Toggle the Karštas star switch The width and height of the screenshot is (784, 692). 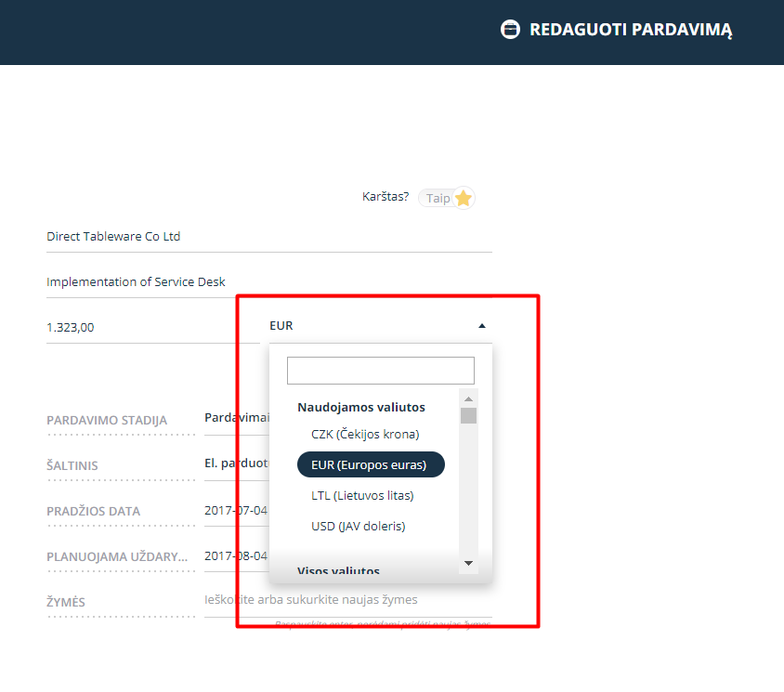447,198
